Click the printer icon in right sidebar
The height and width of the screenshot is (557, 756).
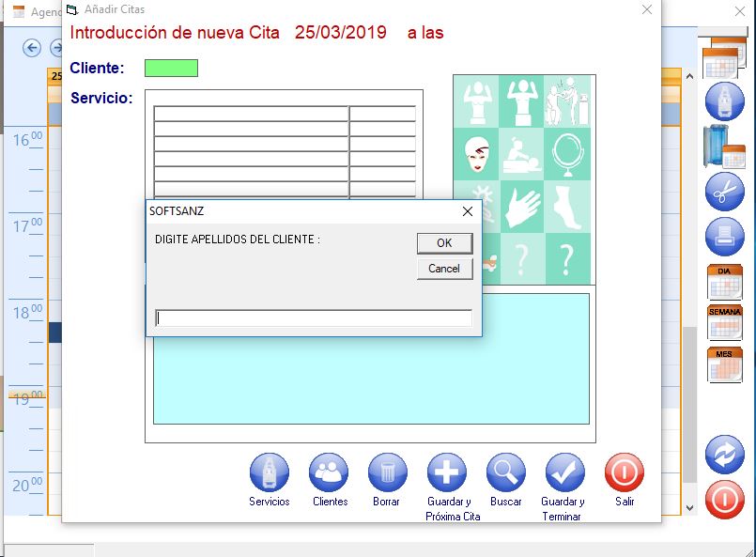coord(724,234)
